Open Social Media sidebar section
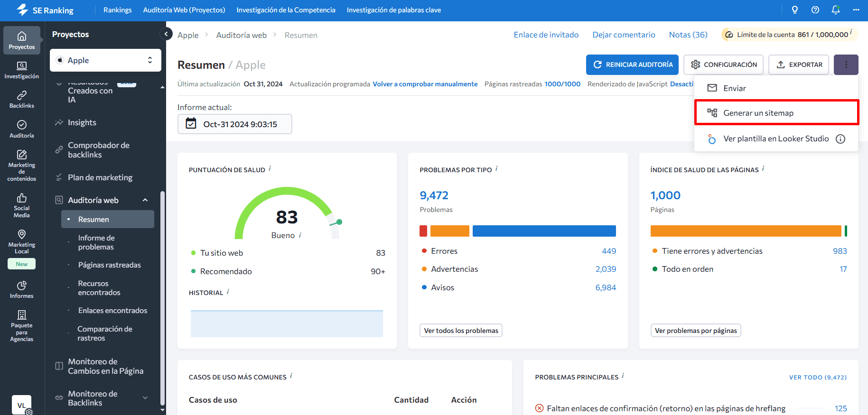 [22, 205]
